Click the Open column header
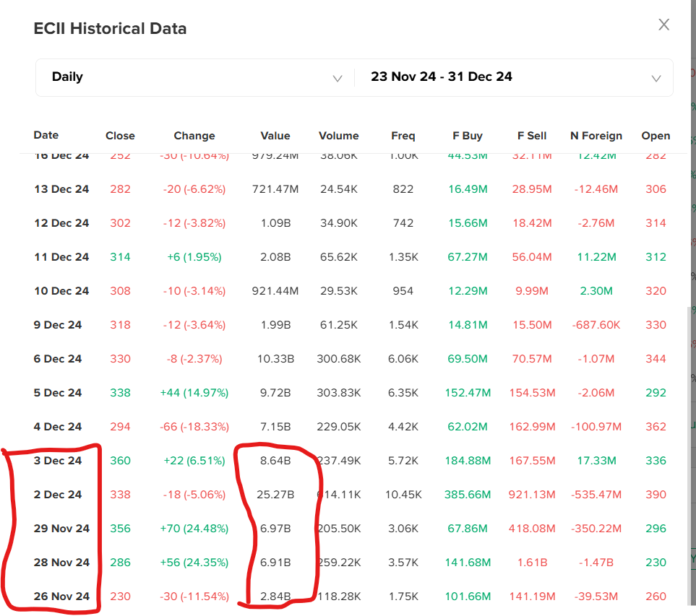 click(x=656, y=136)
